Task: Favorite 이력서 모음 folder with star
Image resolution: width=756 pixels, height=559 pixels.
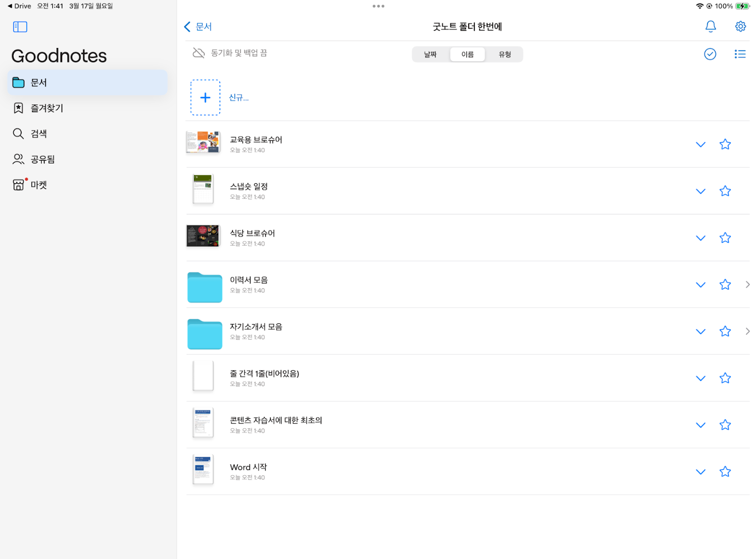Action: tap(725, 285)
